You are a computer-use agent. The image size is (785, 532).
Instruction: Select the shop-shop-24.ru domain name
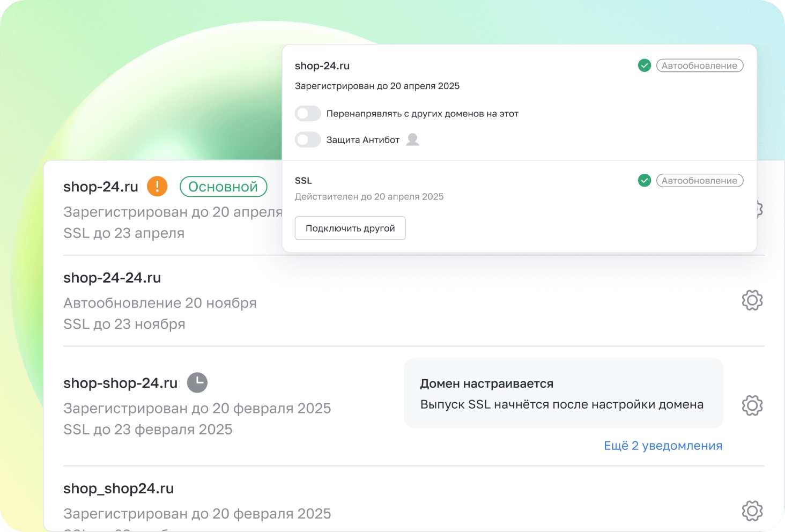point(120,383)
